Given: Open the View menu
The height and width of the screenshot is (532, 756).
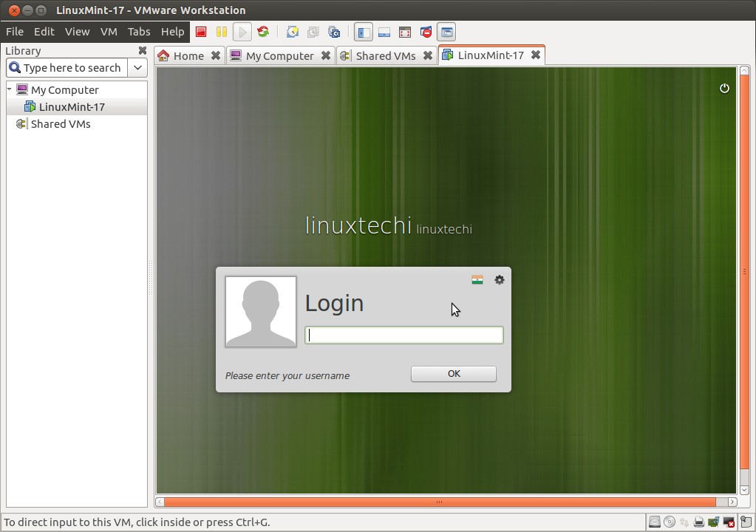Looking at the screenshot, I should pos(77,32).
